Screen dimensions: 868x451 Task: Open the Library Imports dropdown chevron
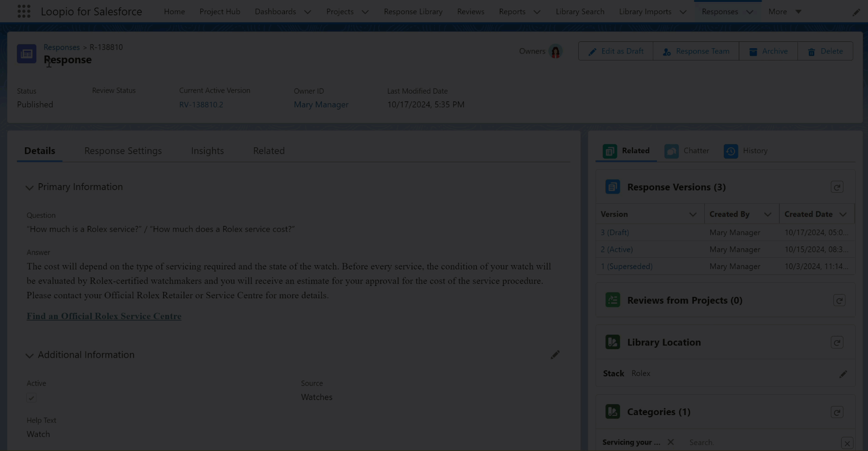[x=683, y=12]
